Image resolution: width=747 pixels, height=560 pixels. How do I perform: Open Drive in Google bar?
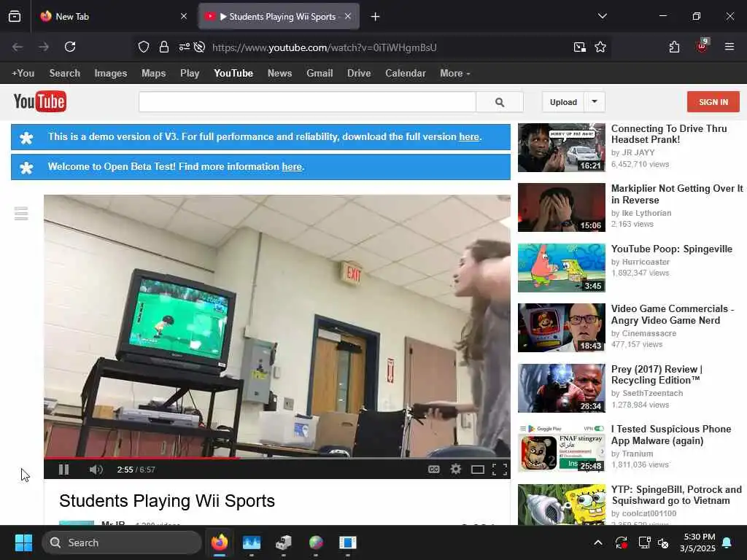click(x=359, y=74)
